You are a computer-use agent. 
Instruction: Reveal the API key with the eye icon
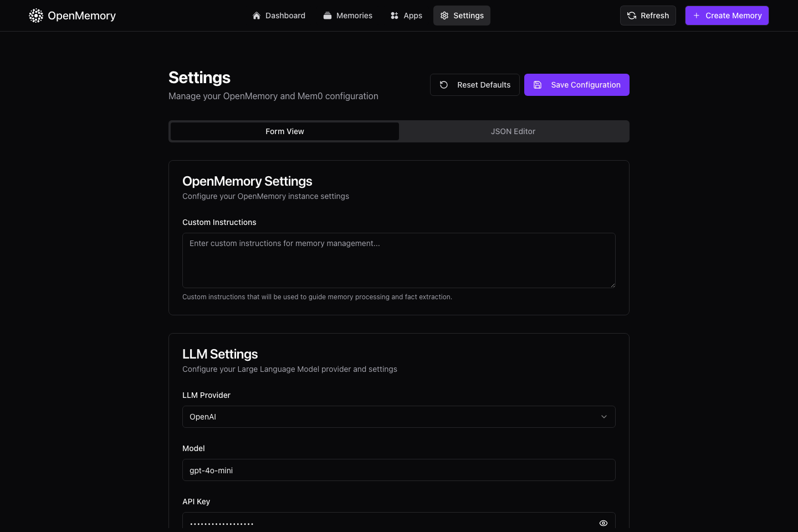point(603,523)
